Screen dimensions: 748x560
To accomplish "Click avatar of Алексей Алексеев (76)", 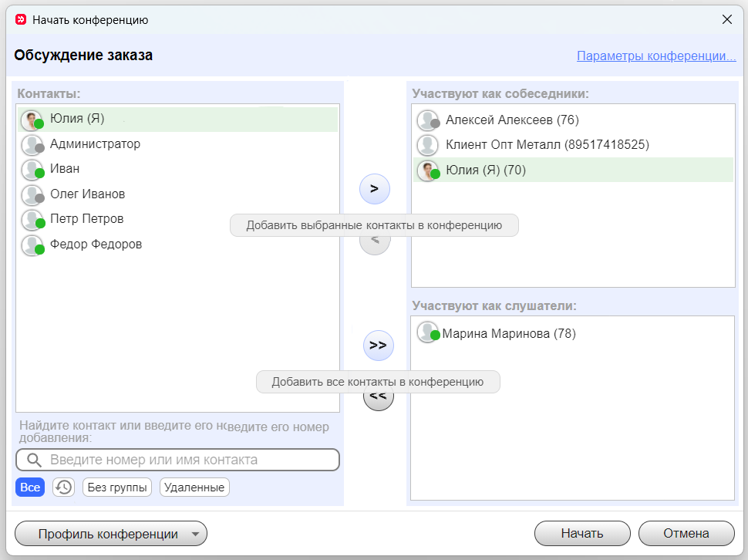I will (x=427, y=120).
